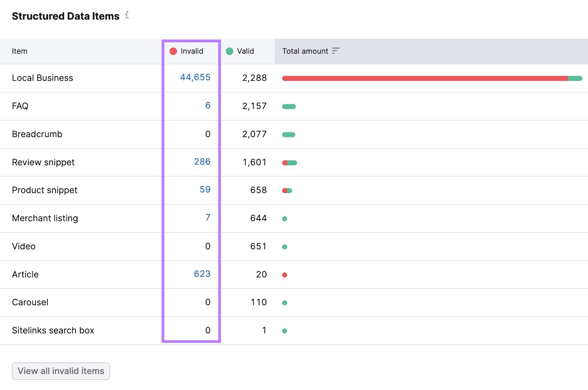
Task: Click the red Invalid status dot icon
Action: (x=173, y=51)
